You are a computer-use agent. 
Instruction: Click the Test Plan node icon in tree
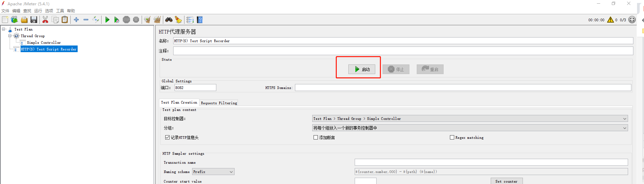pos(10,30)
